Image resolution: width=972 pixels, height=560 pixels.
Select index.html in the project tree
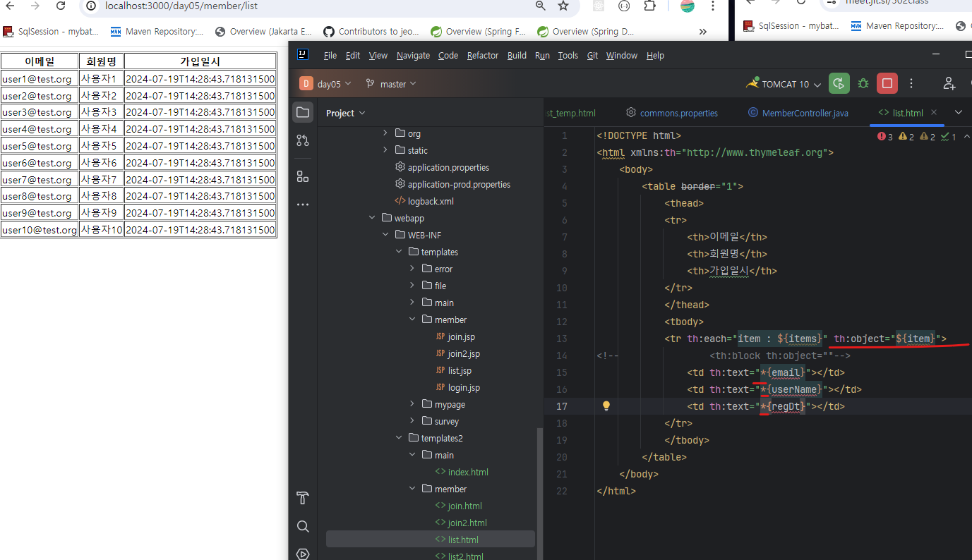pos(467,472)
